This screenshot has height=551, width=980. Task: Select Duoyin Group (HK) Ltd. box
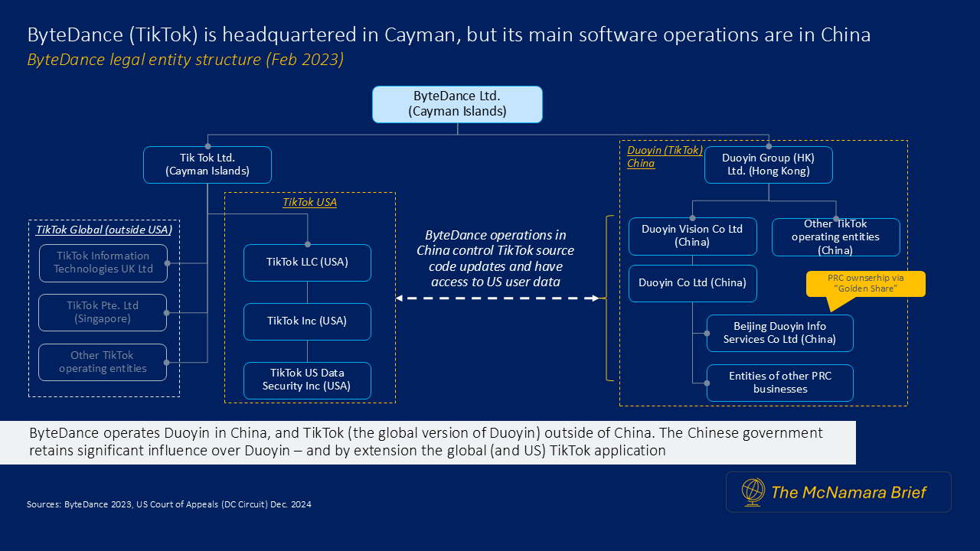pos(769,165)
